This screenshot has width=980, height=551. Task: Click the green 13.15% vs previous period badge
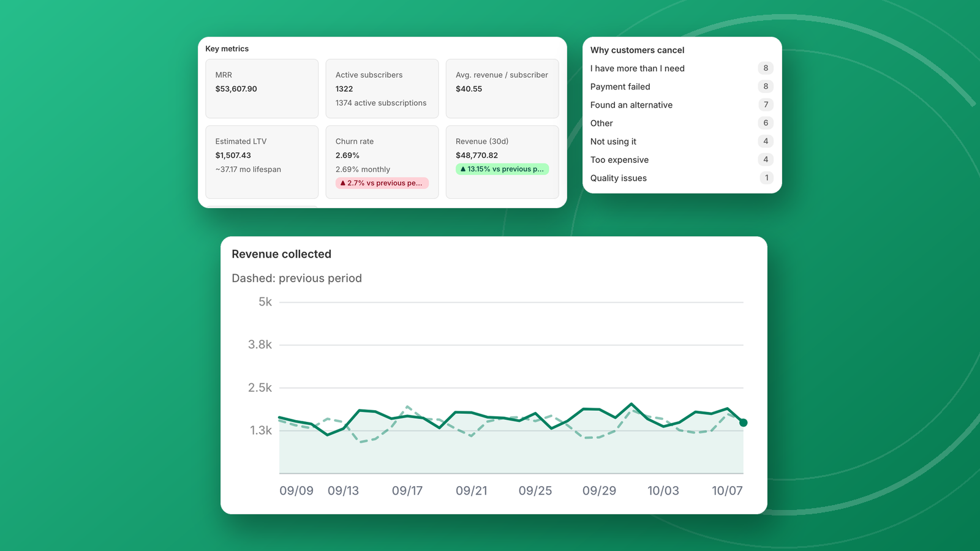[502, 169]
